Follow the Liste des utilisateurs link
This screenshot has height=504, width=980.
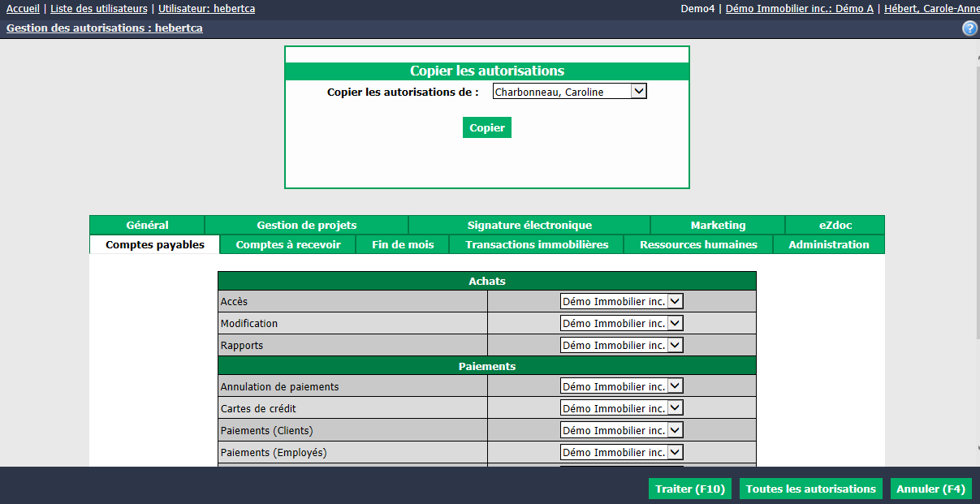tap(99, 8)
